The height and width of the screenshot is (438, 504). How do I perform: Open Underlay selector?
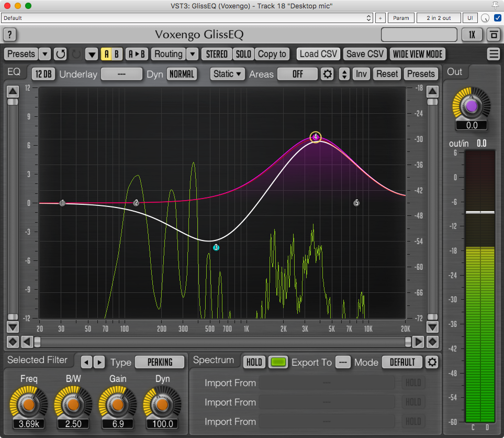click(x=121, y=74)
